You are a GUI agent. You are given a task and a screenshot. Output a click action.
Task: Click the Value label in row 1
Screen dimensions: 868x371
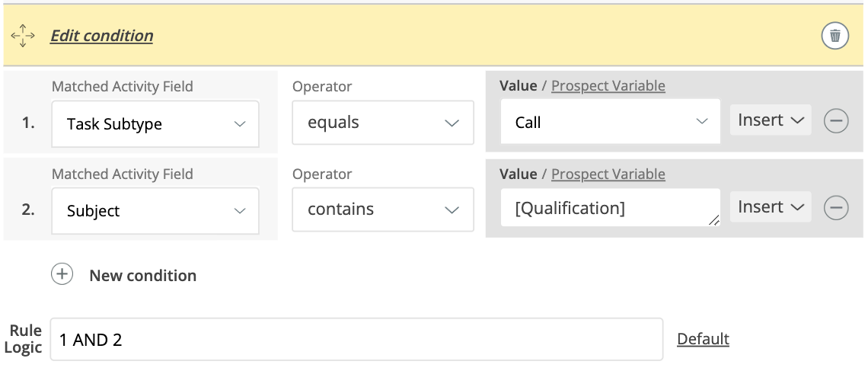[519, 86]
